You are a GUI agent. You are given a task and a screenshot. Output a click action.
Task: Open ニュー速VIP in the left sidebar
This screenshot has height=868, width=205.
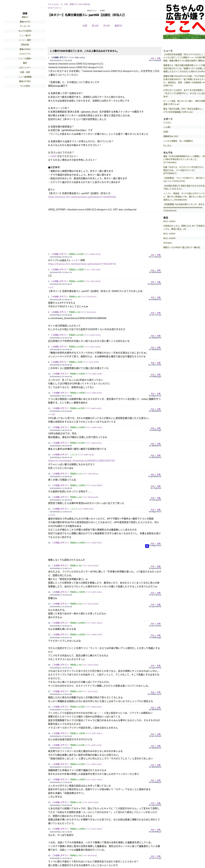point(25,35)
